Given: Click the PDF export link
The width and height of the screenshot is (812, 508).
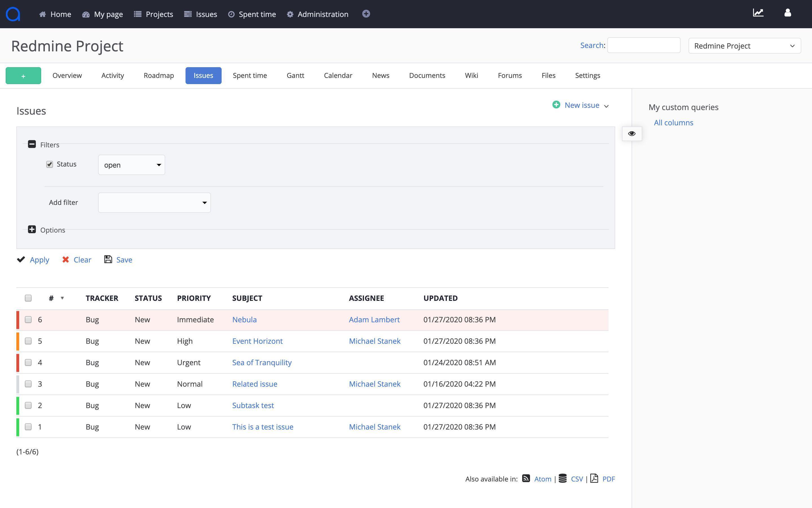Looking at the screenshot, I should coord(609,479).
